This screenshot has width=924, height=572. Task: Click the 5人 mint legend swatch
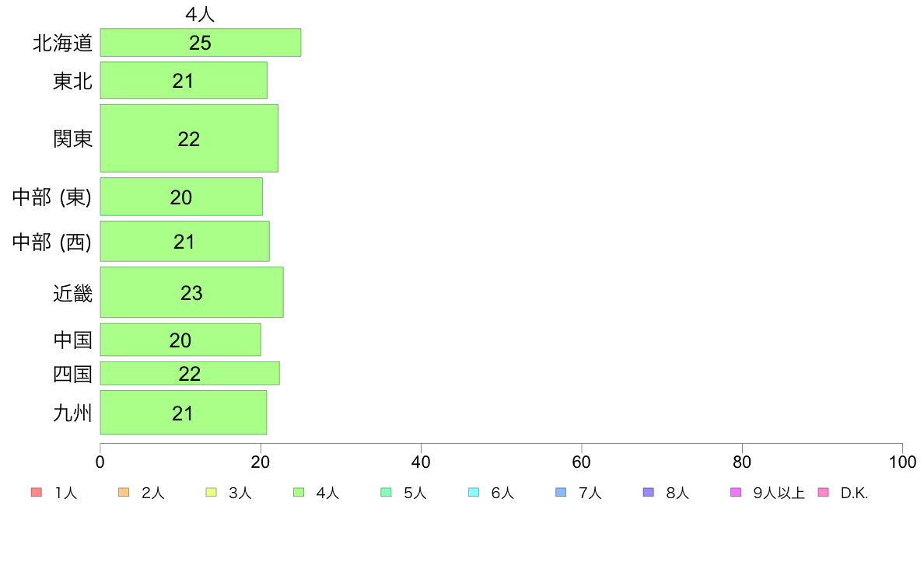[386, 493]
